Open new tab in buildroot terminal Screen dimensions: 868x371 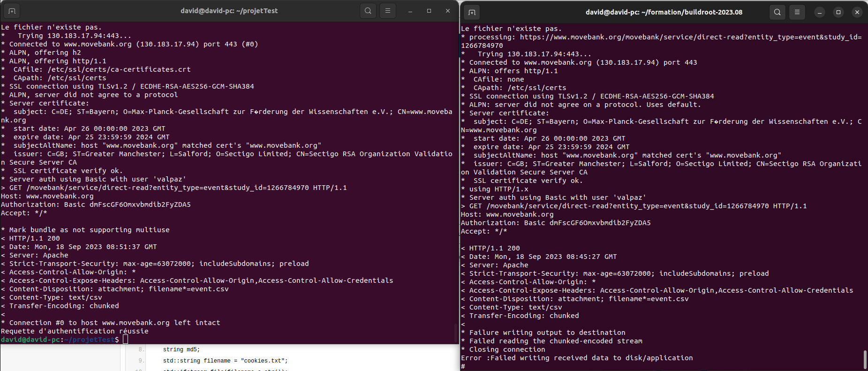tap(472, 12)
